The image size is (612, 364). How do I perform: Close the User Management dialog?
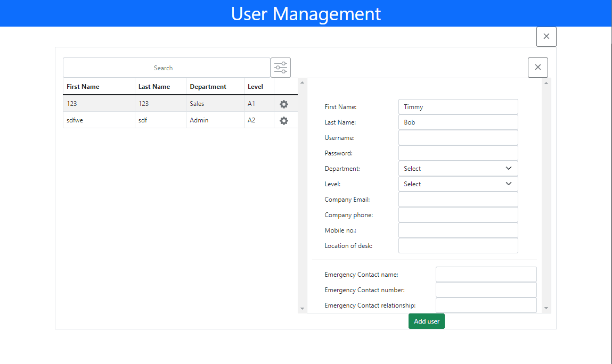click(546, 36)
